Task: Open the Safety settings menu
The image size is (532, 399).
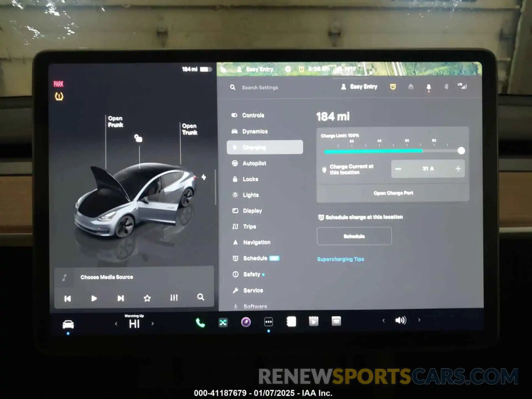Action: click(248, 274)
